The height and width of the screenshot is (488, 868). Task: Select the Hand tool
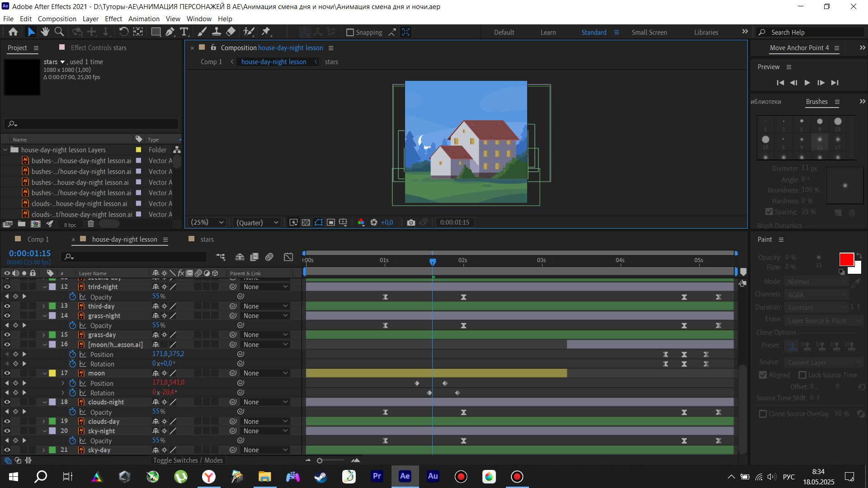(x=45, y=32)
